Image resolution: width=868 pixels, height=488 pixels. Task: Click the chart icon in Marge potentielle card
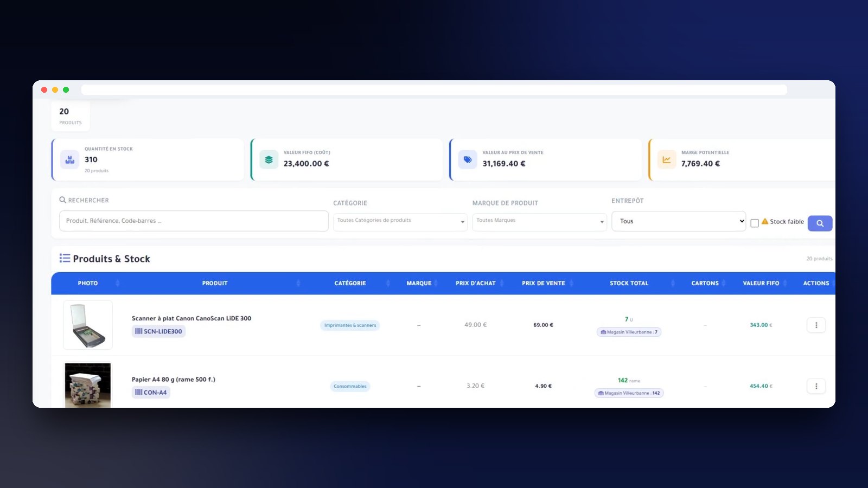(667, 159)
